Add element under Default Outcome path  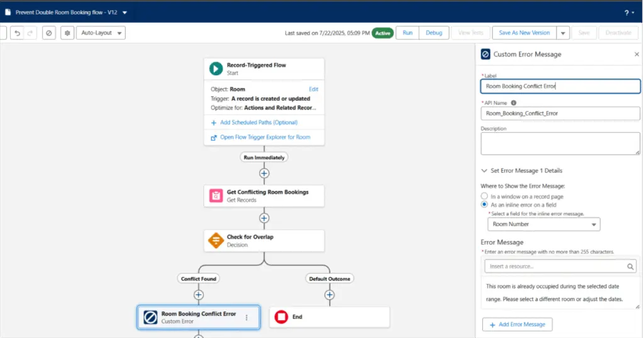coord(330,295)
